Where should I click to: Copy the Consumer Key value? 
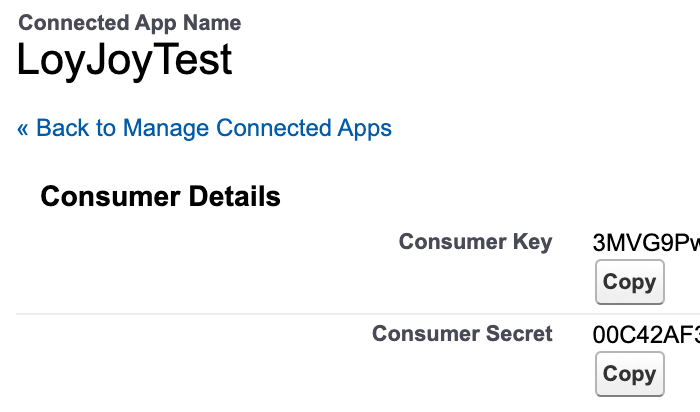(629, 282)
